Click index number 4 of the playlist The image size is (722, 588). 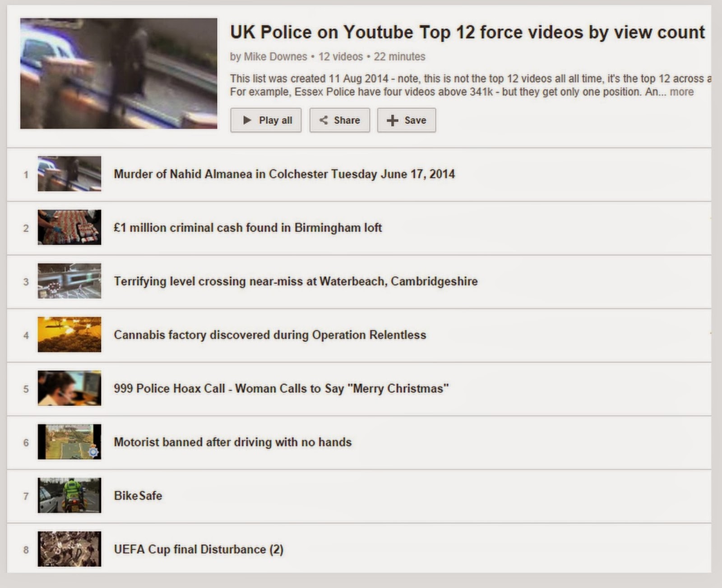[26, 335]
